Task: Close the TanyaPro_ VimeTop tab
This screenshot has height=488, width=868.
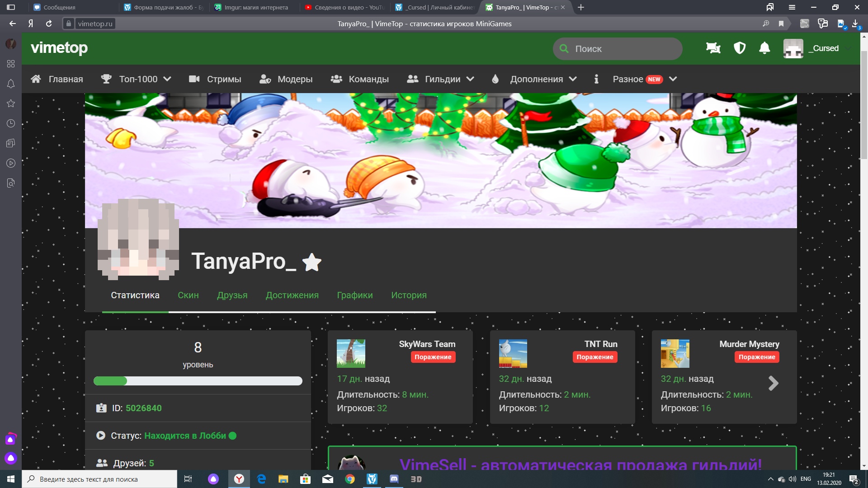Action: coord(563,7)
